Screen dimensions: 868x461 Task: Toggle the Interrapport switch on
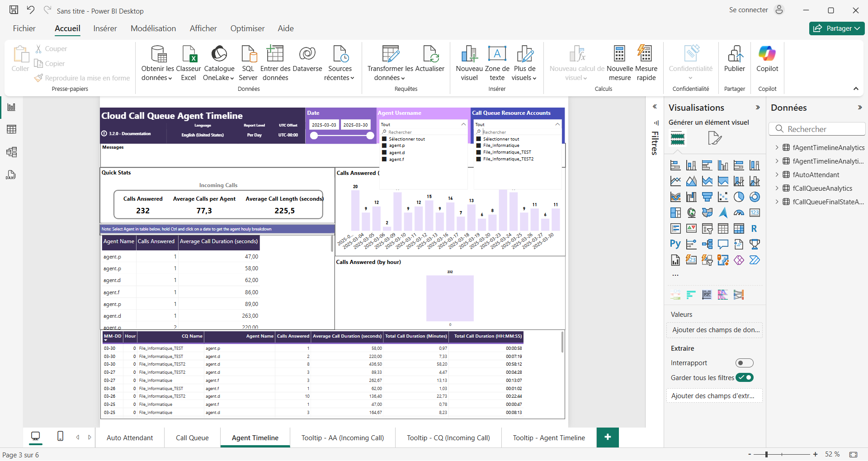pos(744,363)
